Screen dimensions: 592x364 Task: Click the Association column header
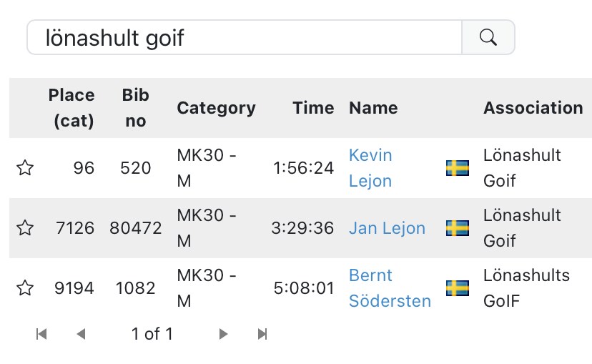(533, 108)
